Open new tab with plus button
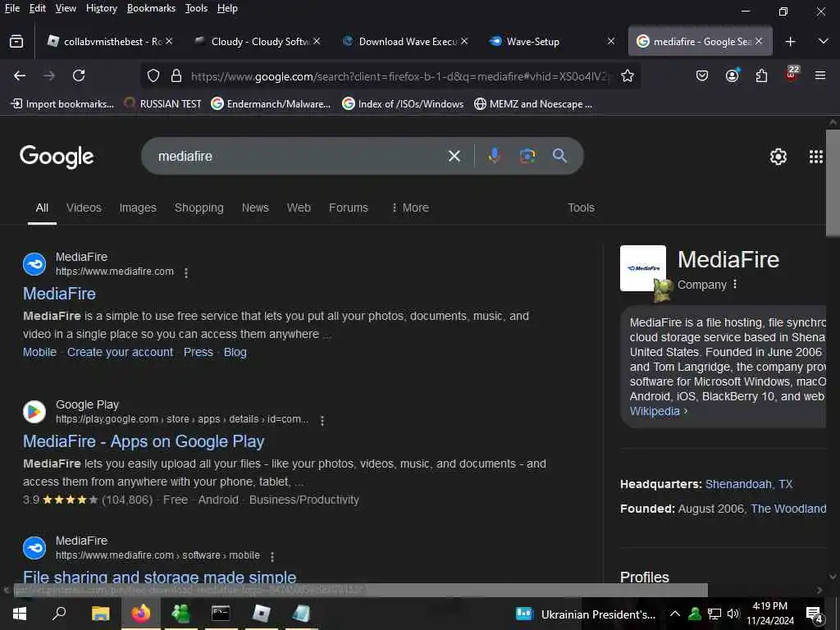 [790, 41]
